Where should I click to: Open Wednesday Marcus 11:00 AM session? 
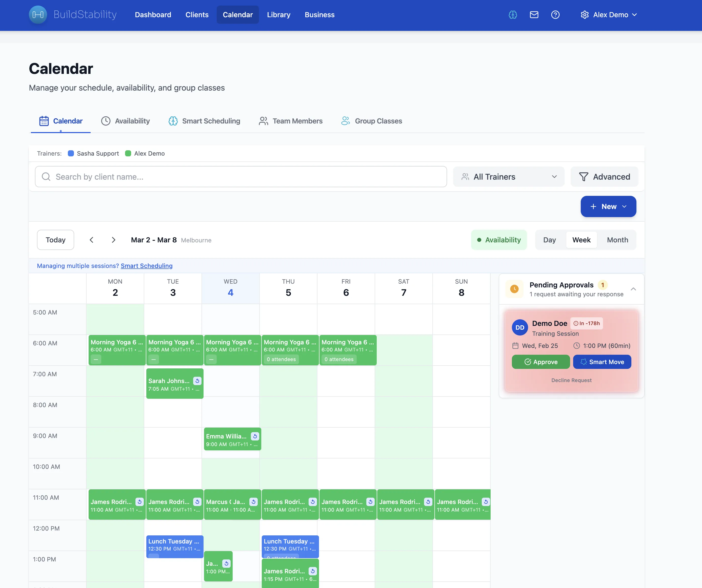pos(218,505)
